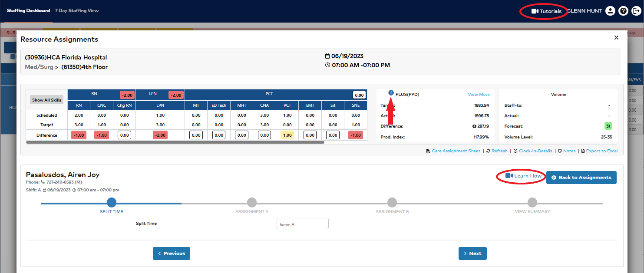This screenshot has width=644, height=273.
Task: Click the Learn How video link
Action: click(x=524, y=176)
